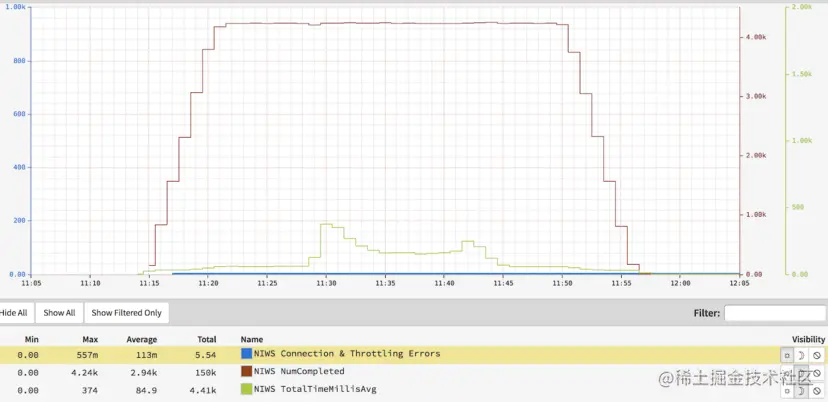The image size is (828, 402).
Task: Dim the NIWS NumCompleted series (moon icon)
Action: click(801, 373)
